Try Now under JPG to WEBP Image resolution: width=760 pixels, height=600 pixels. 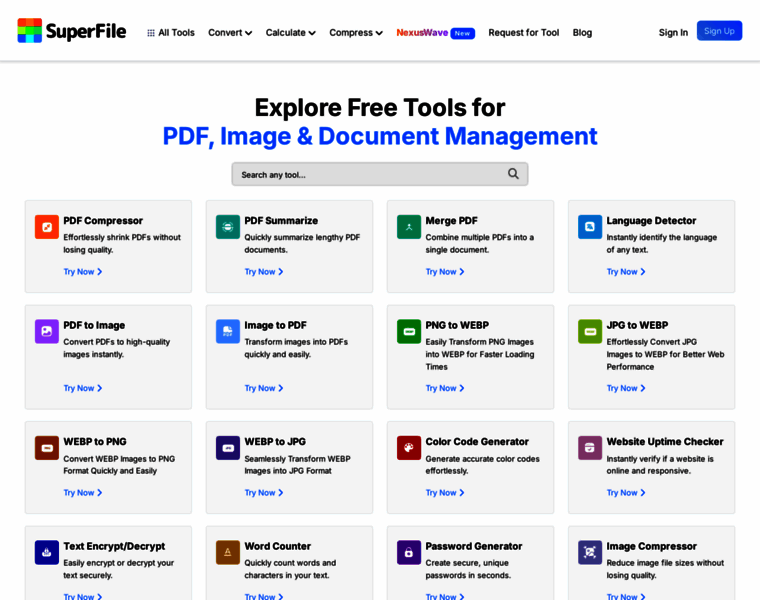[626, 388]
